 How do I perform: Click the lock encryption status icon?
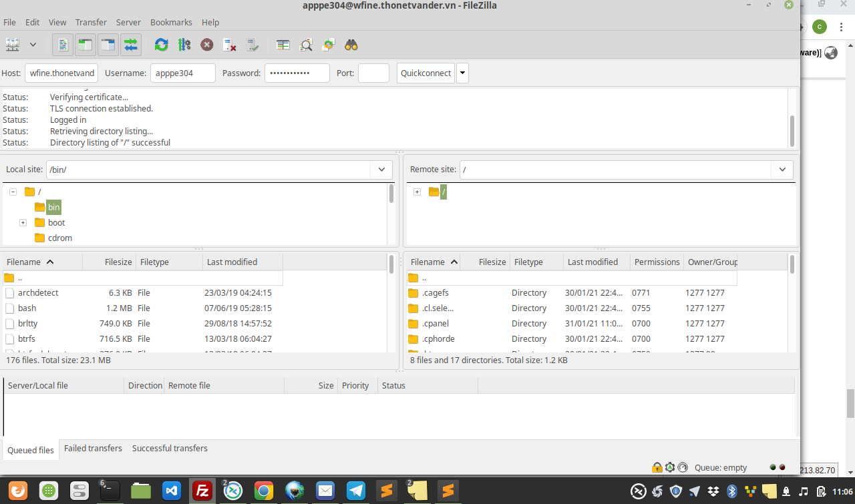click(x=657, y=467)
